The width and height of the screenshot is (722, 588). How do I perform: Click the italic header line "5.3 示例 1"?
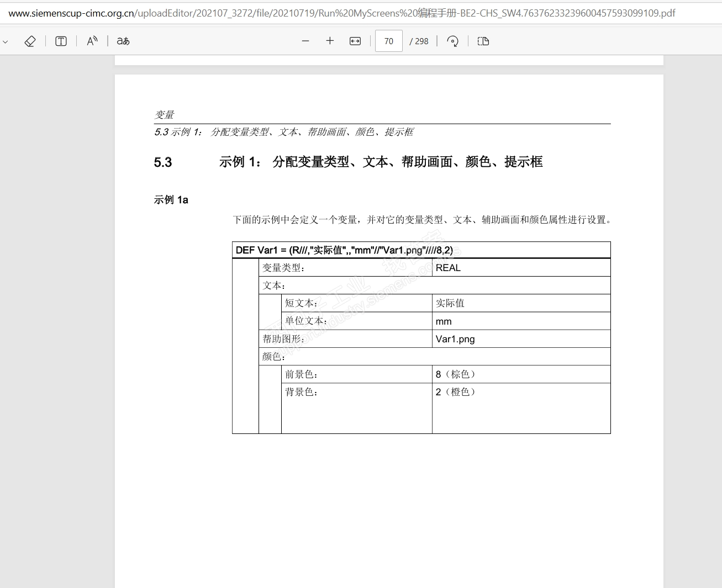point(284,132)
